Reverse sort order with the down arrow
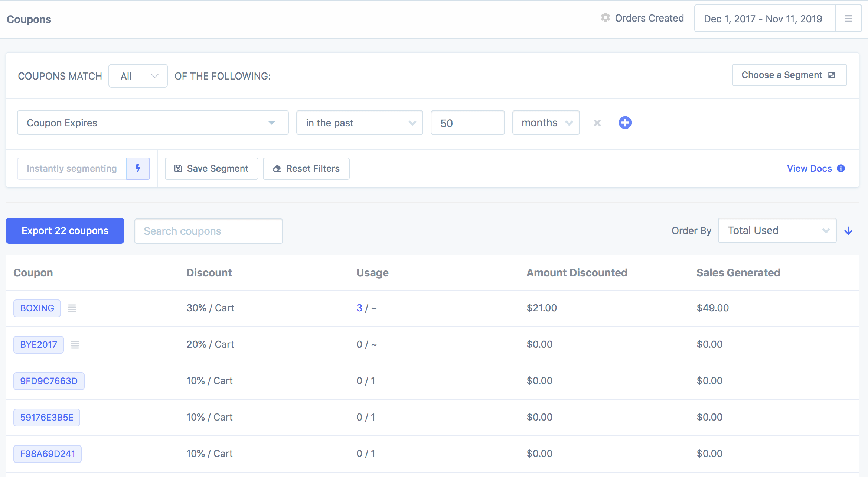Screen dimensions: 868x477 (x=848, y=231)
